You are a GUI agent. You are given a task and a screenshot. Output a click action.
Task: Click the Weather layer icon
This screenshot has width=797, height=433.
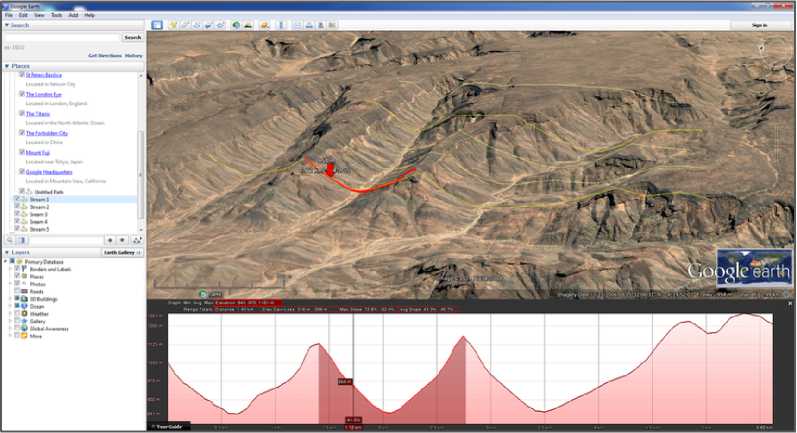pyautogui.click(x=24, y=314)
